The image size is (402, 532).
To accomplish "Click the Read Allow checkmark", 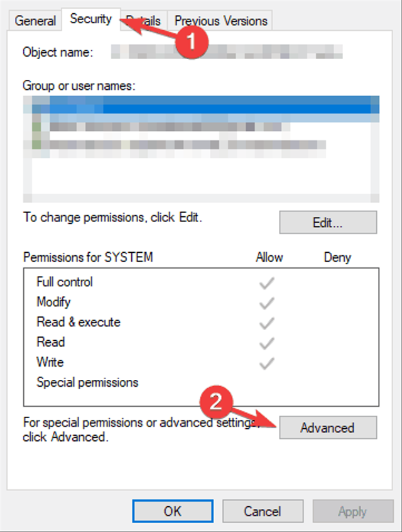I will 267,343.
